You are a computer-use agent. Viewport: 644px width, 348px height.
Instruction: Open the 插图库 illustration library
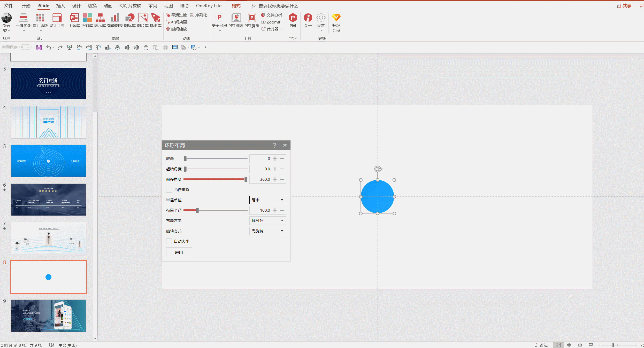(156, 20)
